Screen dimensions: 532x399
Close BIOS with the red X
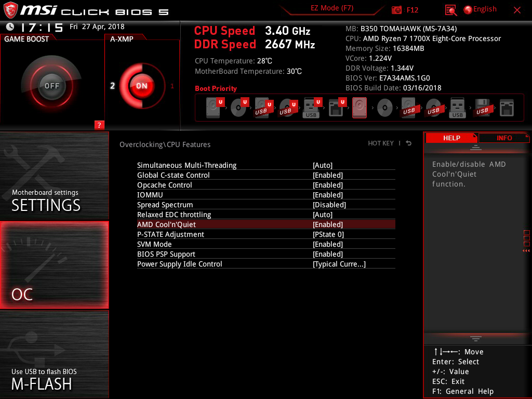click(x=517, y=10)
